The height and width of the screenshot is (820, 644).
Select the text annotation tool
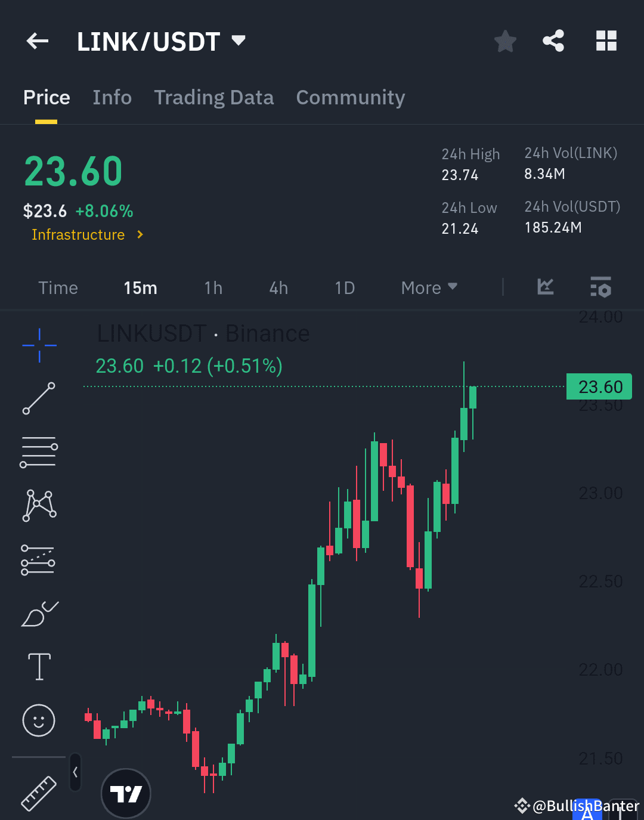tap(38, 666)
